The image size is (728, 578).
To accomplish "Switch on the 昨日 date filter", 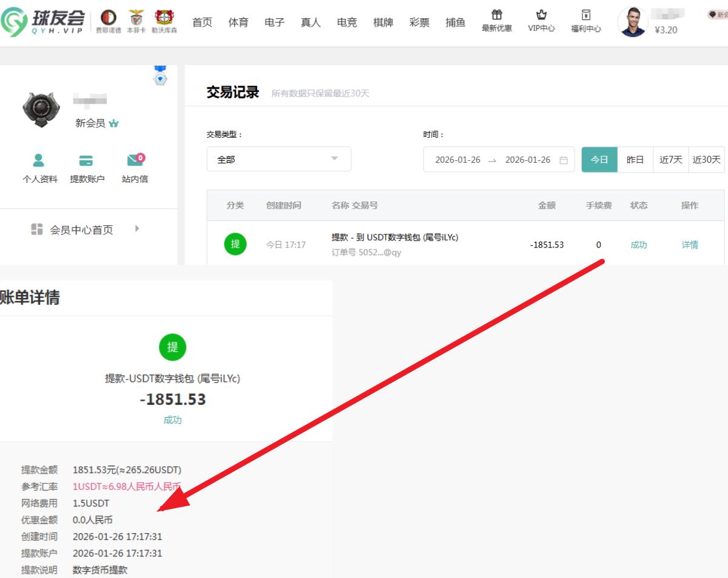I will [x=635, y=160].
